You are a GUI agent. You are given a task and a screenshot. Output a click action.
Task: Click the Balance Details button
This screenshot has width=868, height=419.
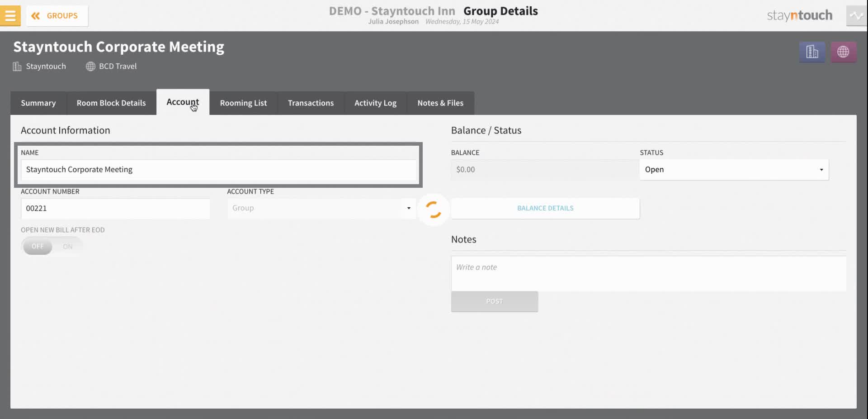click(545, 209)
